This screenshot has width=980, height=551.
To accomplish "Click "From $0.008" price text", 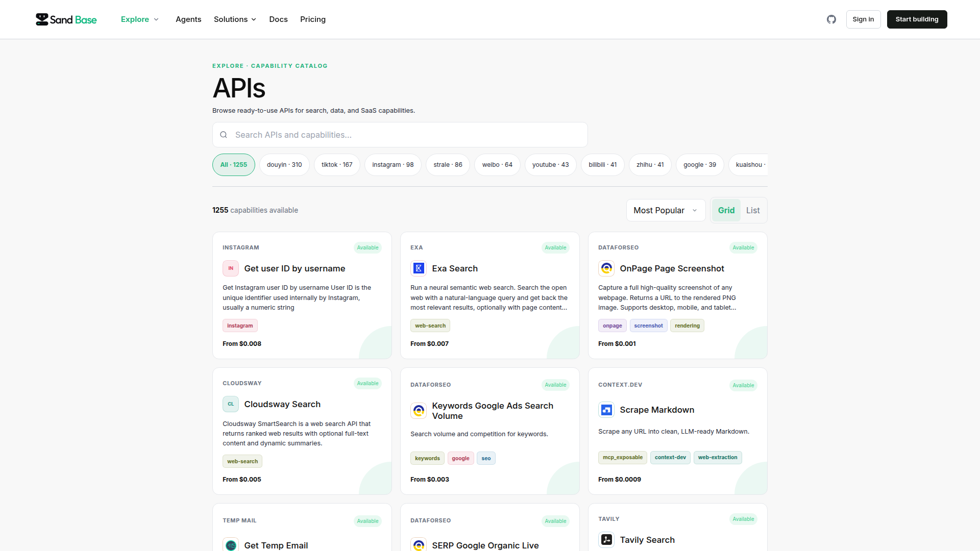I will click(242, 344).
